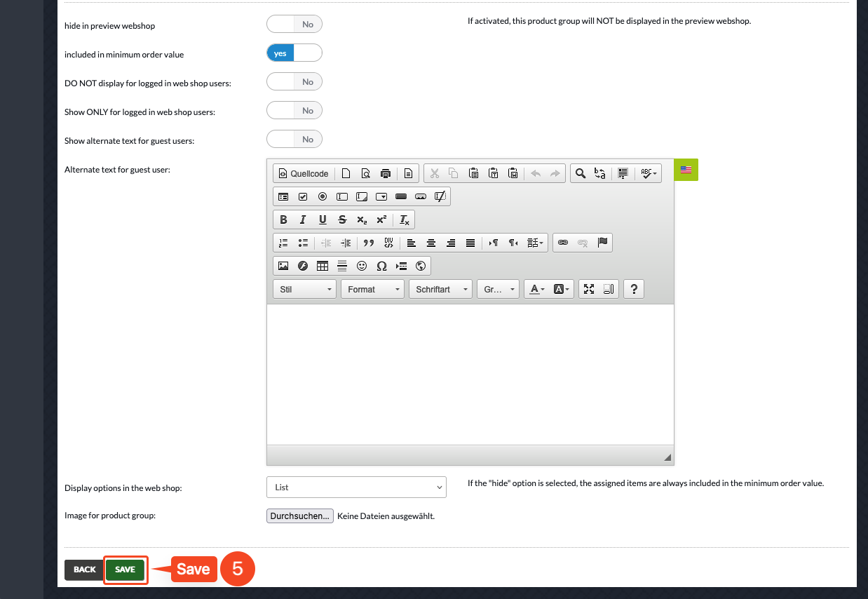868x599 pixels.
Task: Insert a radio button form field
Action: (x=323, y=196)
